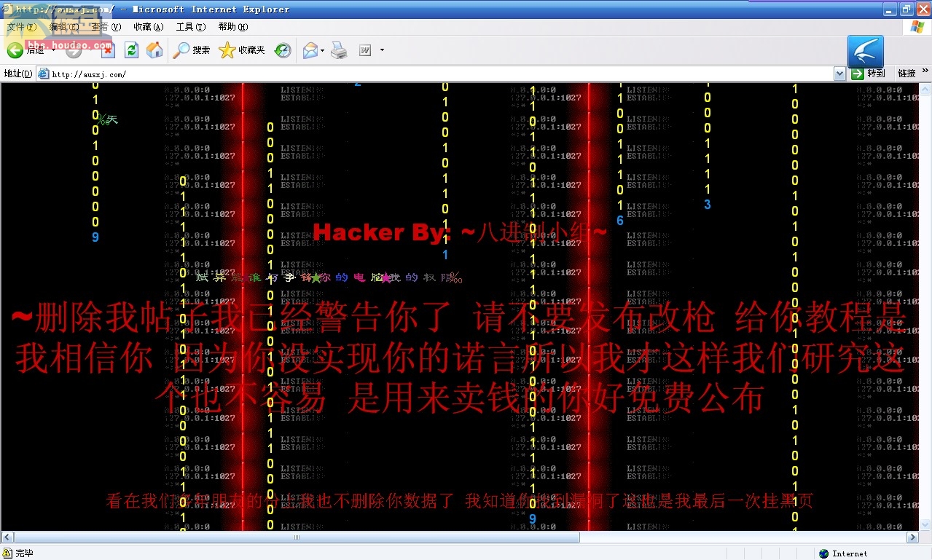Screen dimensions: 932x560
Task: Click the horizontal scrollbar right arrow
Action: point(912,537)
